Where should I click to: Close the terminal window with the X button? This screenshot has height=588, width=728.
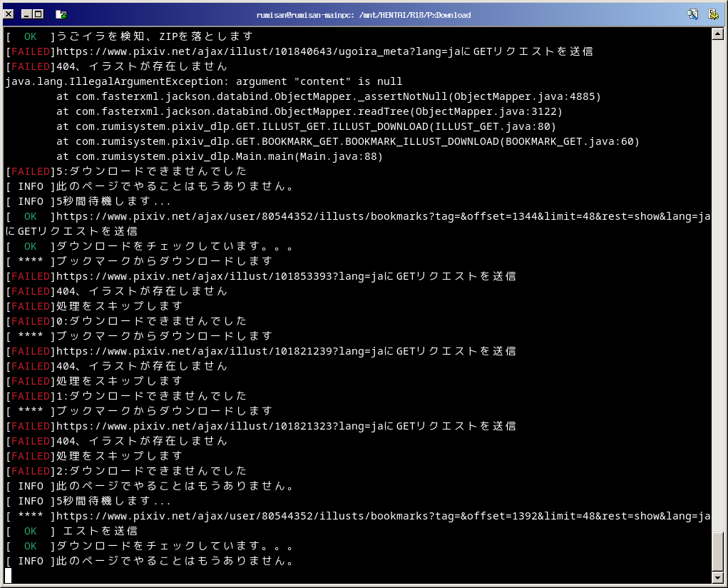click(9, 14)
